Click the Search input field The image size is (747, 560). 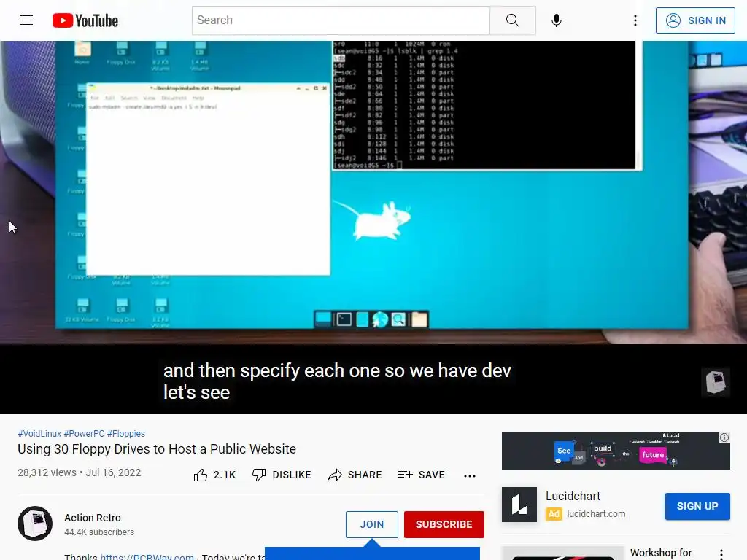tap(341, 20)
